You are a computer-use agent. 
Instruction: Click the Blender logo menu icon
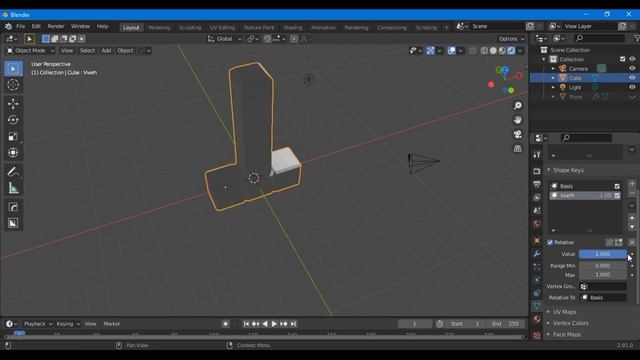(8, 27)
